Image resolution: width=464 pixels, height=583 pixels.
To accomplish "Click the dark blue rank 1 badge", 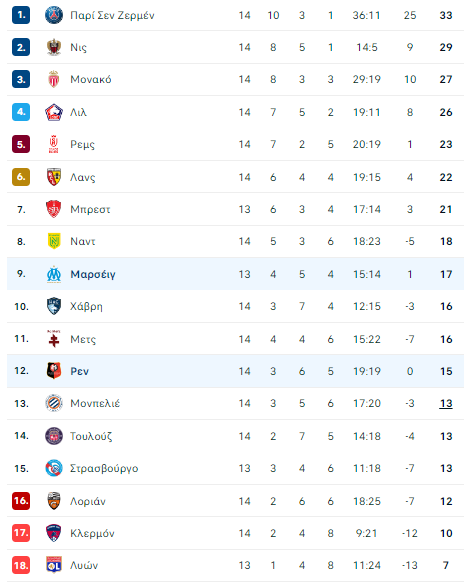I will coord(21,15).
